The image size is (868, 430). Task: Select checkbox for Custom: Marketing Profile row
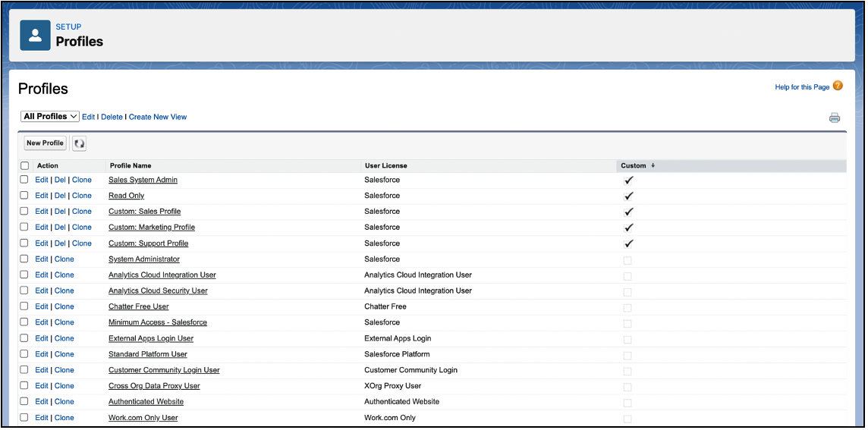24,228
